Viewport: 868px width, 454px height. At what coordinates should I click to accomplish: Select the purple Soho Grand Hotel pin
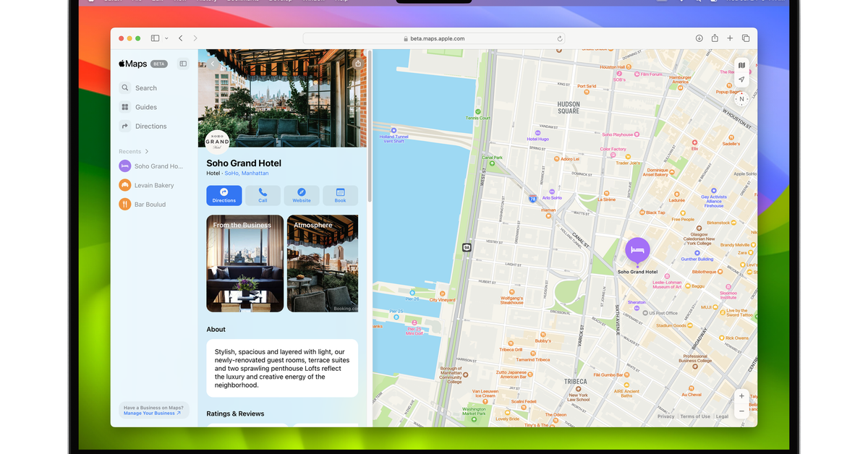point(637,251)
